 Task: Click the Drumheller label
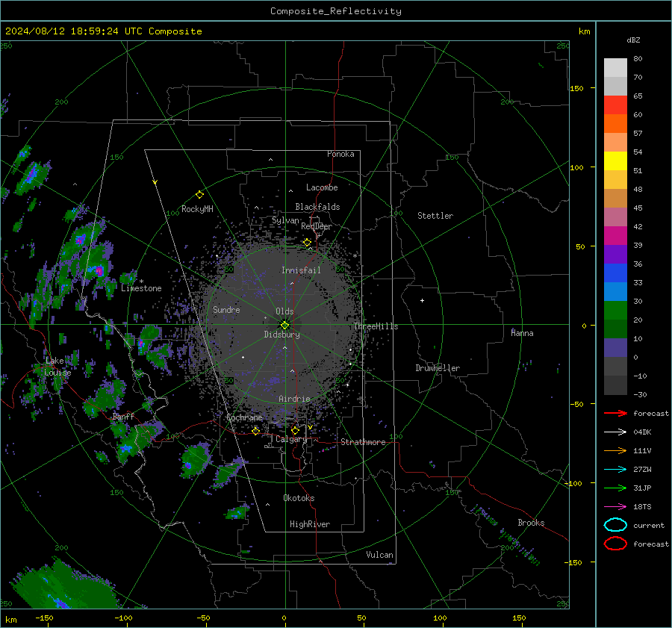438,368
